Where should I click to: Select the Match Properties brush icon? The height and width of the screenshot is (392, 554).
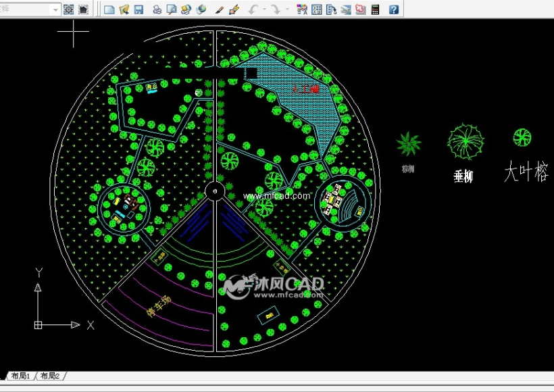234,9
